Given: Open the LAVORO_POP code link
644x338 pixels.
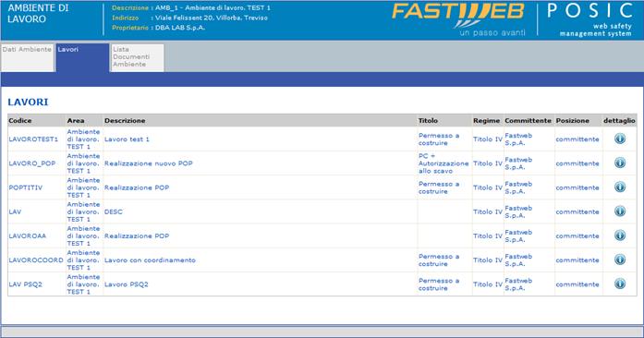Looking at the screenshot, I should [x=32, y=163].
